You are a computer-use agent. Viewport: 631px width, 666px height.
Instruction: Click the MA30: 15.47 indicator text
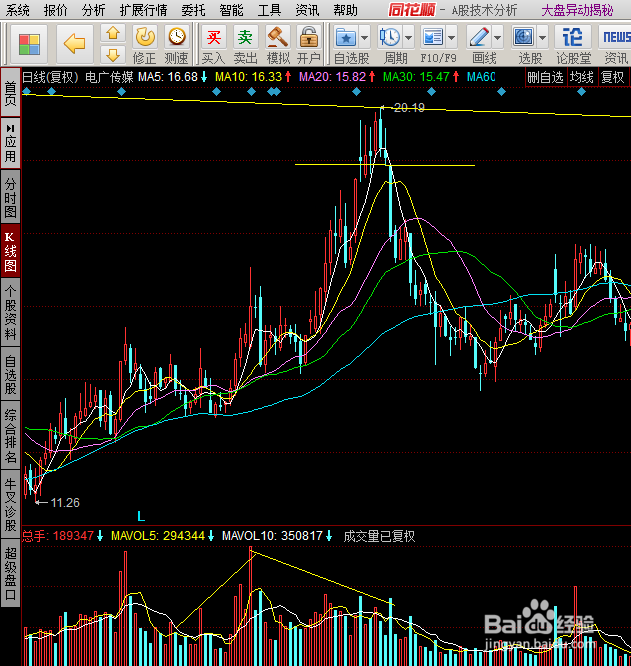(x=416, y=77)
